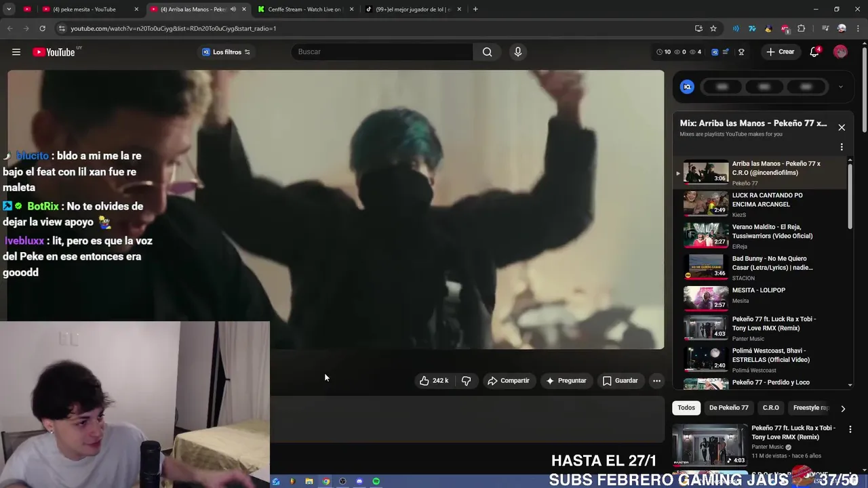Open the YouTube account avatar menu
This screenshot has height=488, width=868.
point(840,52)
